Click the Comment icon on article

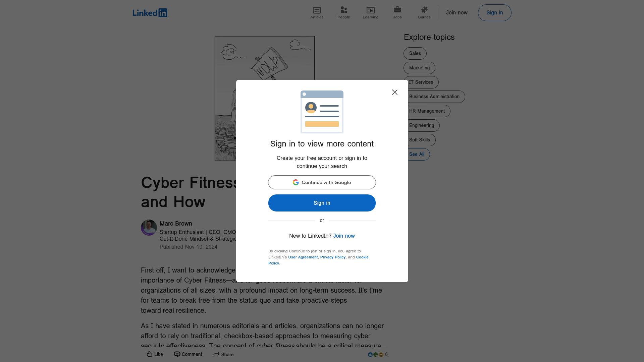(x=176, y=354)
